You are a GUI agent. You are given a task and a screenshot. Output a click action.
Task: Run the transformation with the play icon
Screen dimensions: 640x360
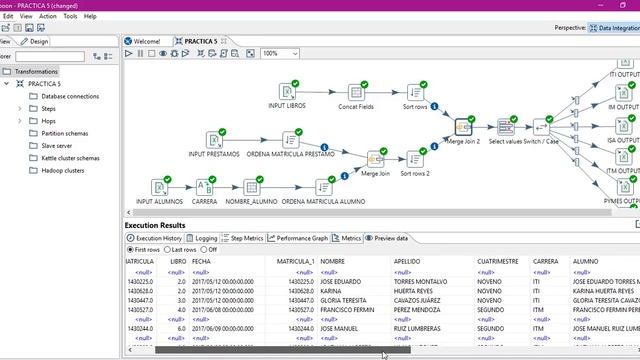tap(129, 53)
